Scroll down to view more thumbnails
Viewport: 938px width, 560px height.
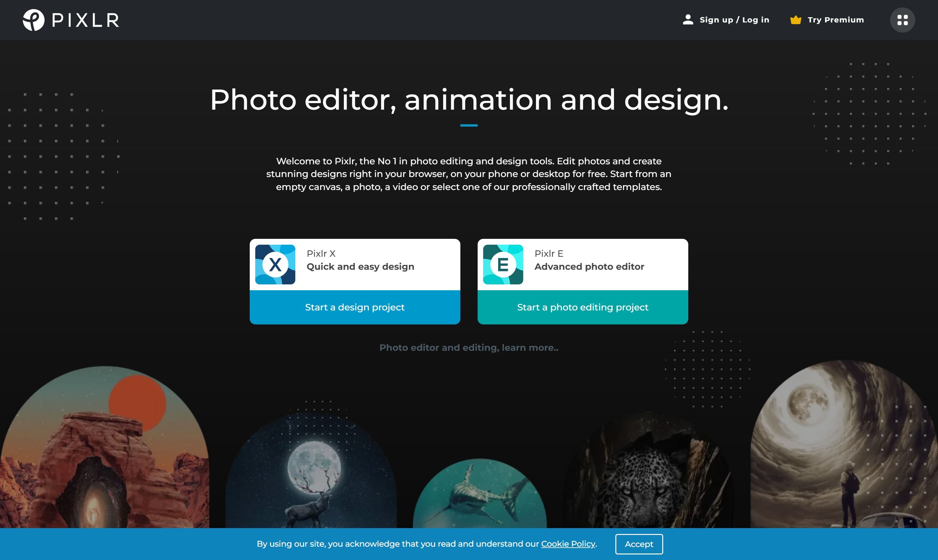469,467
